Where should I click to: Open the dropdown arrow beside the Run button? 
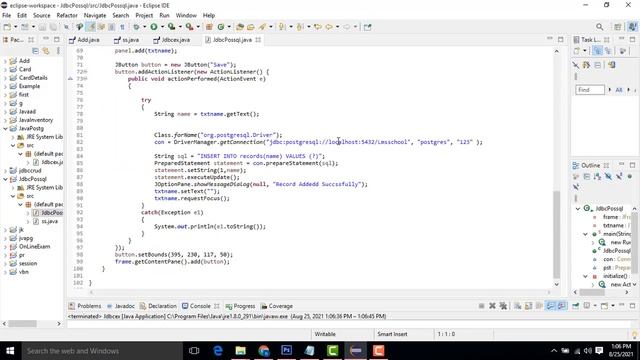pyautogui.click(x=162, y=27)
